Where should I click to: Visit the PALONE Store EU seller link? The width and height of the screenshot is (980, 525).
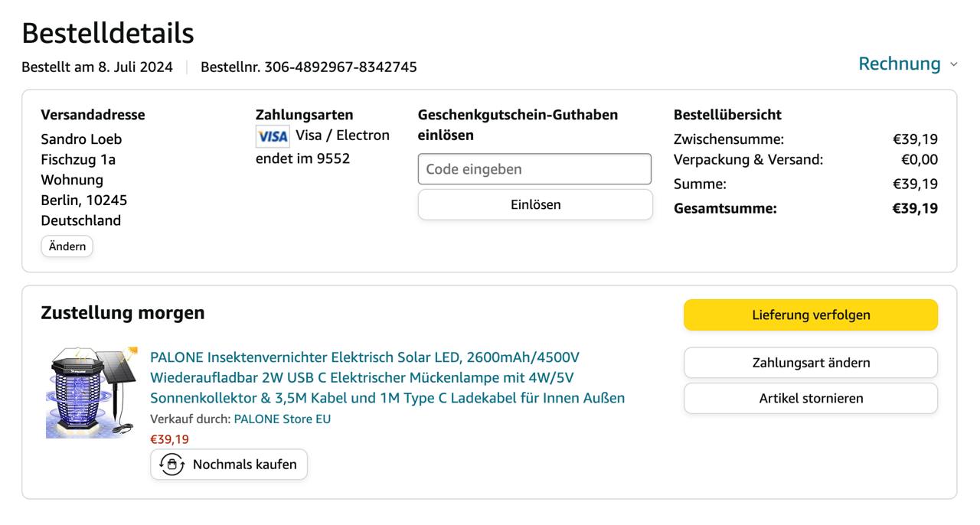click(x=282, y=419)
